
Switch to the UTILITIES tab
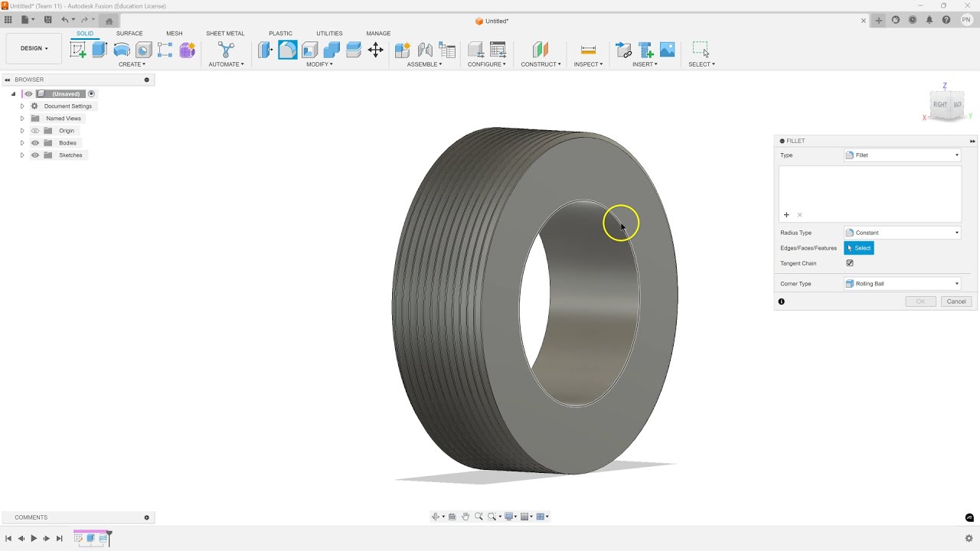(329, 34)
